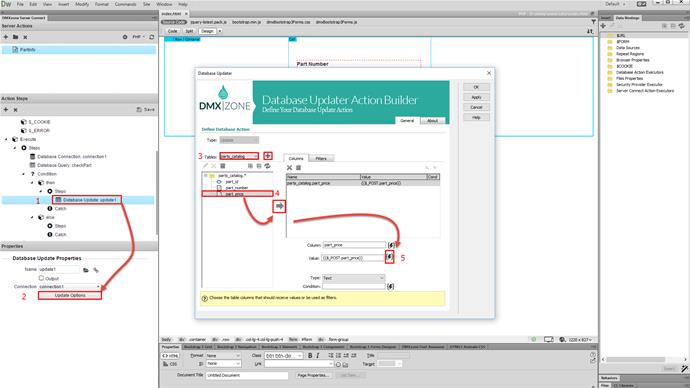Click the OK button
This screenshot has width=690, height=388.
pyautogui.click(x=476, y=87)
